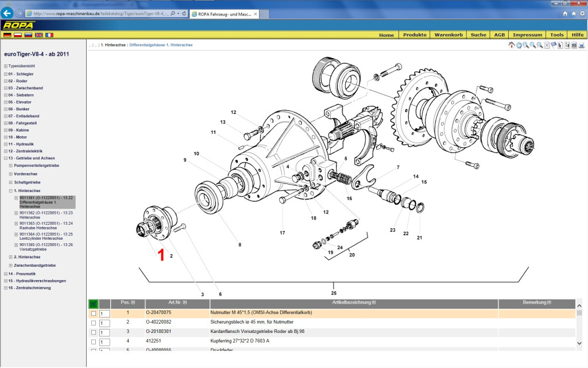
Task: Open the Art.Nr. column filter dropdown
Action: tap(184, 302)
